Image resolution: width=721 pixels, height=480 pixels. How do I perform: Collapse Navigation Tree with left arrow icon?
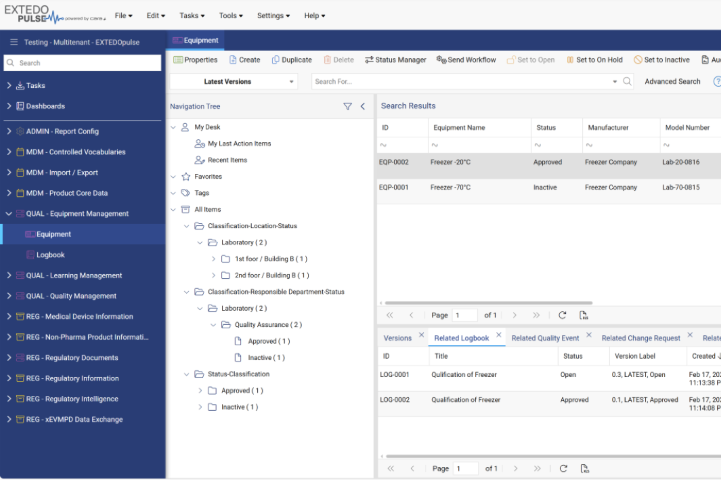pos(363,106)
